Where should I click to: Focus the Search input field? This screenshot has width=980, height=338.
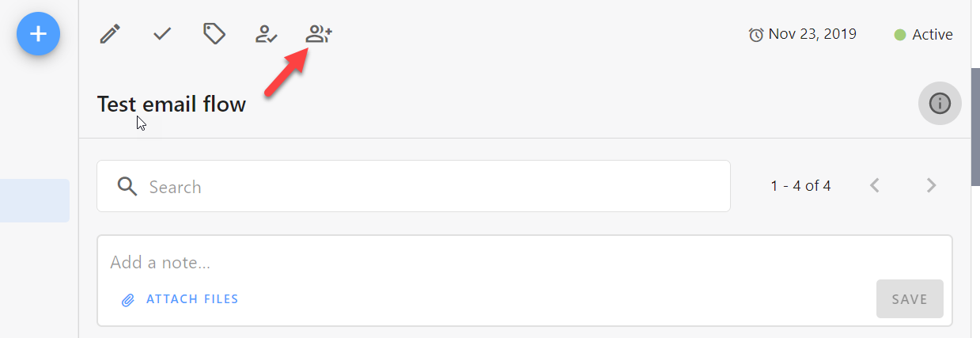click(x=414, y=186)
